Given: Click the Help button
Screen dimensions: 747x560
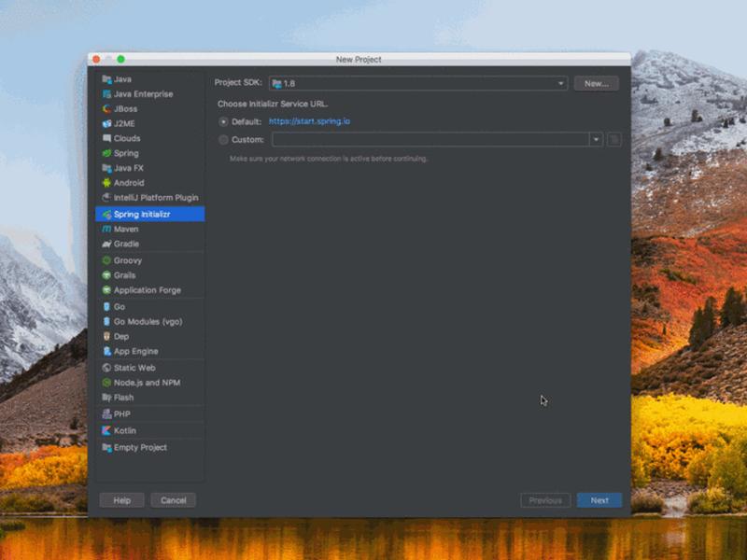Looking at the screenshot, I should [x=122, y=500].
